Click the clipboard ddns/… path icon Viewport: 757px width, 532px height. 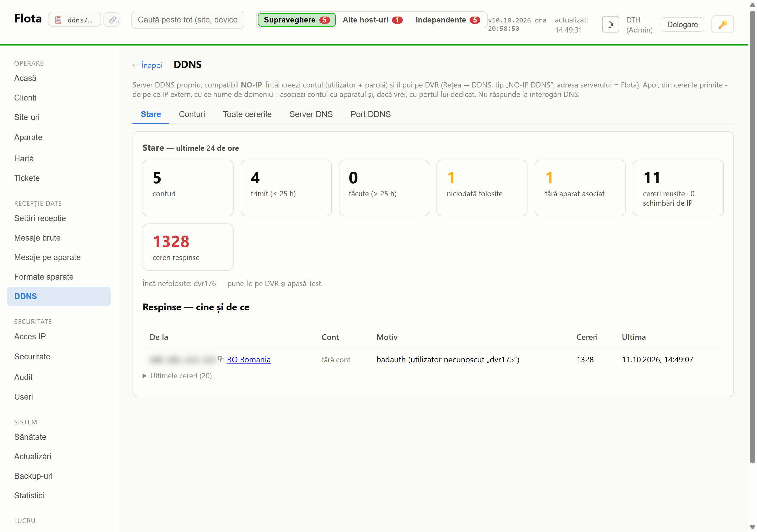coord(74,20)
